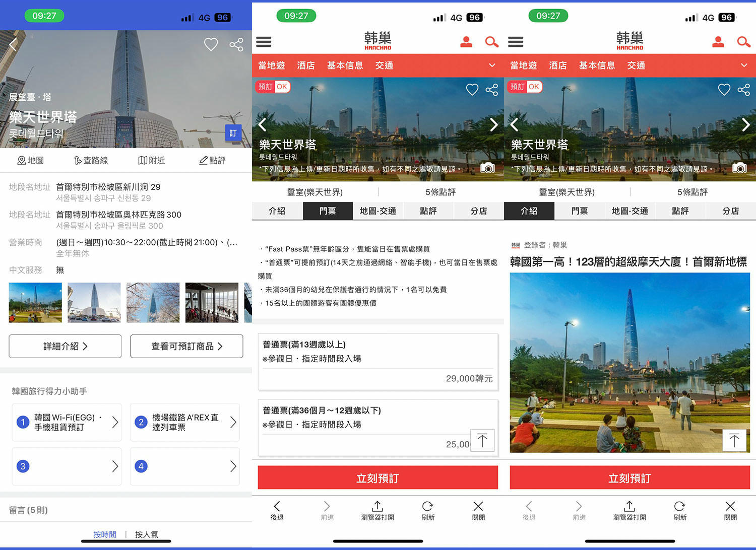Open 詳細介紹 detailed introduction
The height and width of the screenshot is (550, 756).
[x=65, y=346]
